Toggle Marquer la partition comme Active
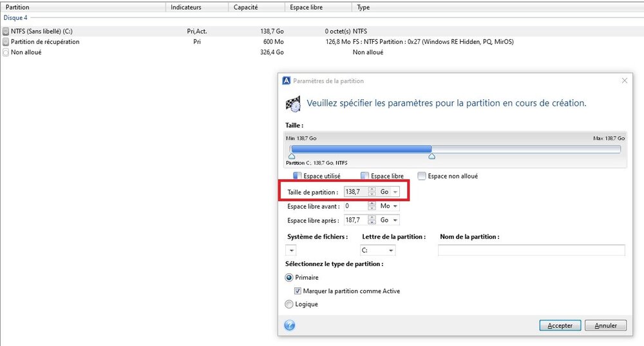The height and width of the screenshot is (346, 644). pyautogui.click(x=298, y=291)
